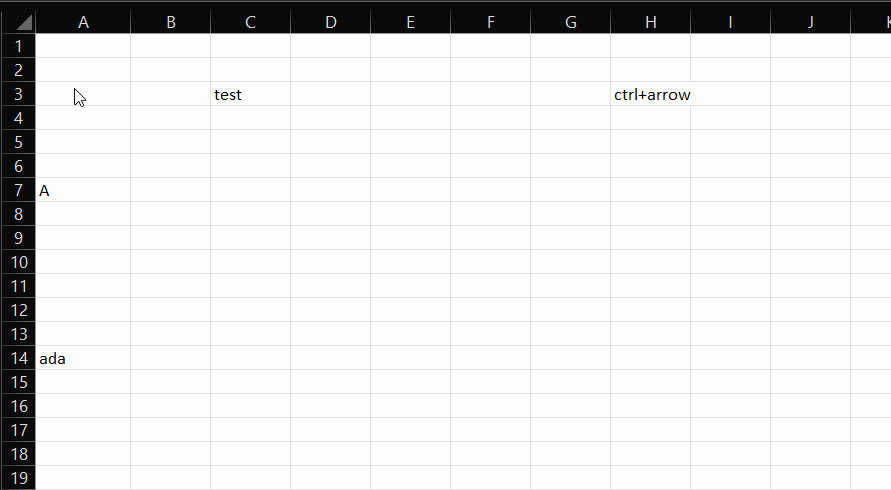Select column A header
The width and height of the screenshot is (891, 490).
pyautogui.click(x=83, y=22)
